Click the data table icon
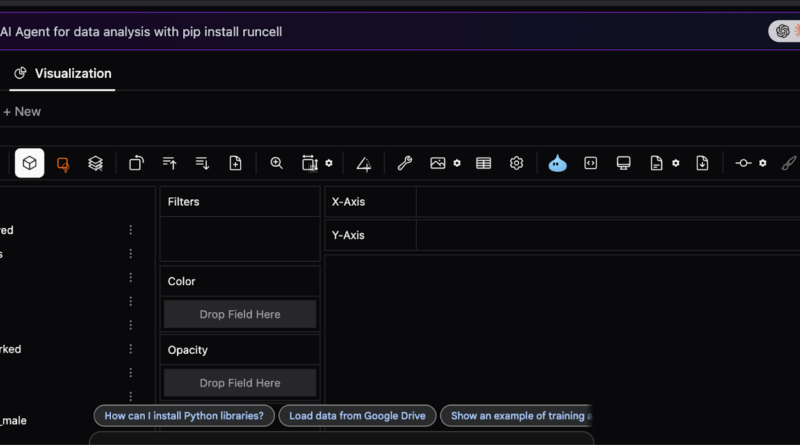 click(483, 163)
